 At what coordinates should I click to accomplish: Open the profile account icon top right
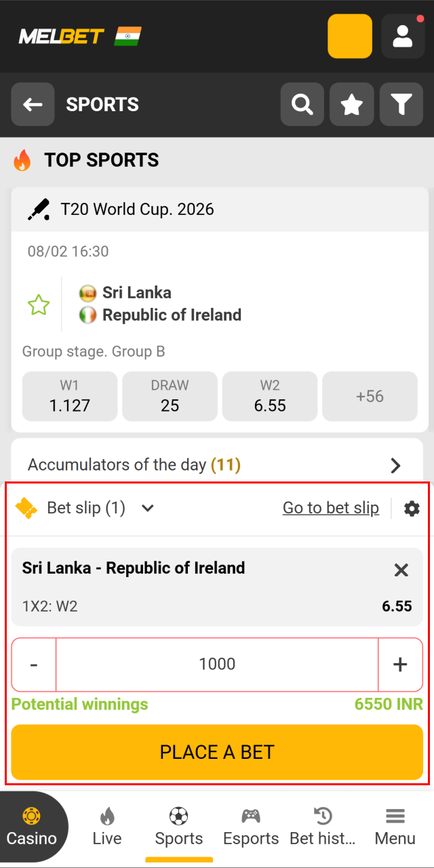[403, 35]
